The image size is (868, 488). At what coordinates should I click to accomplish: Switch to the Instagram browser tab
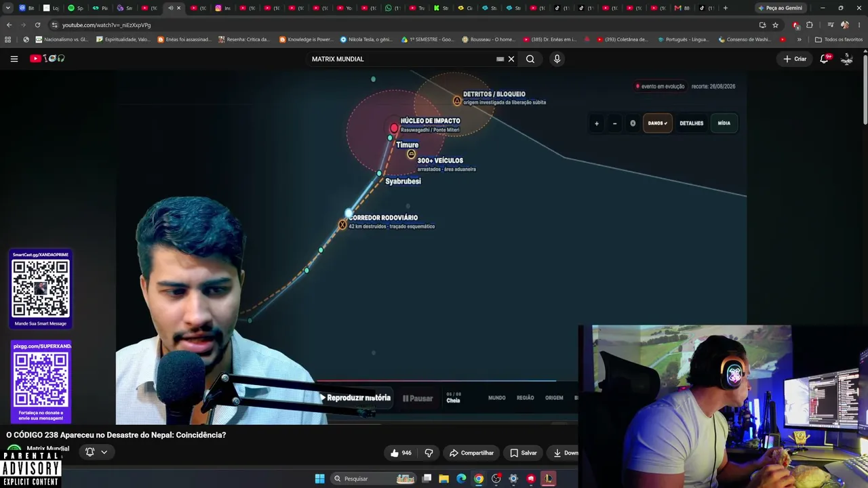coord(223,8)
